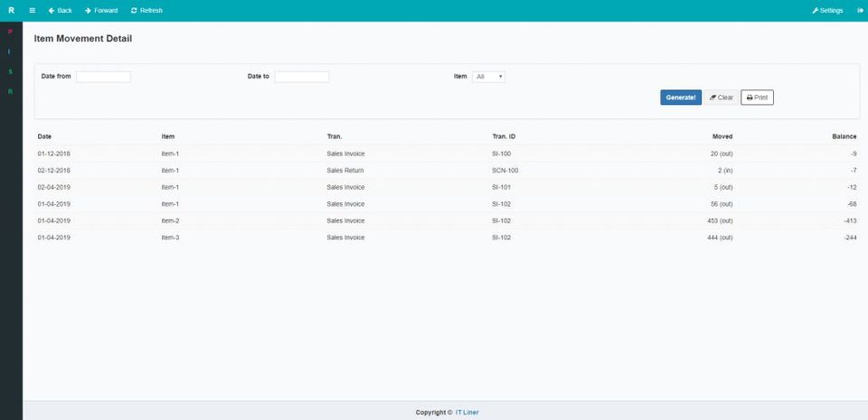Refresh the page from top bar
868x420 pixels.
[146, 11]
